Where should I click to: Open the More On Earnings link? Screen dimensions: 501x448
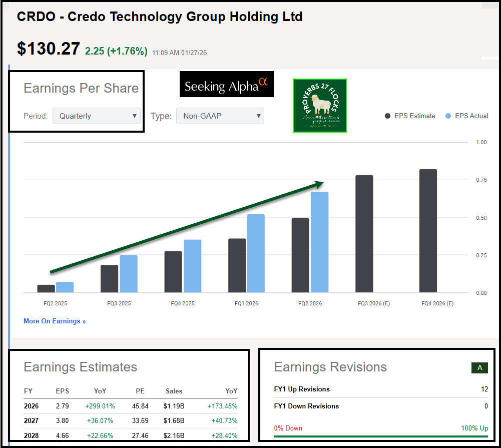(x=55, y=321)
